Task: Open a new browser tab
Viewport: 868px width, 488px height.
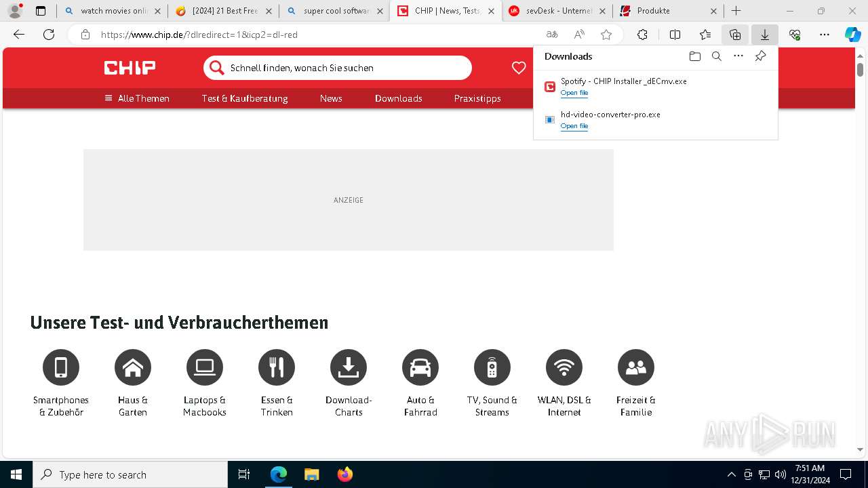Action: pyautogui.click(x=736, y=11)
